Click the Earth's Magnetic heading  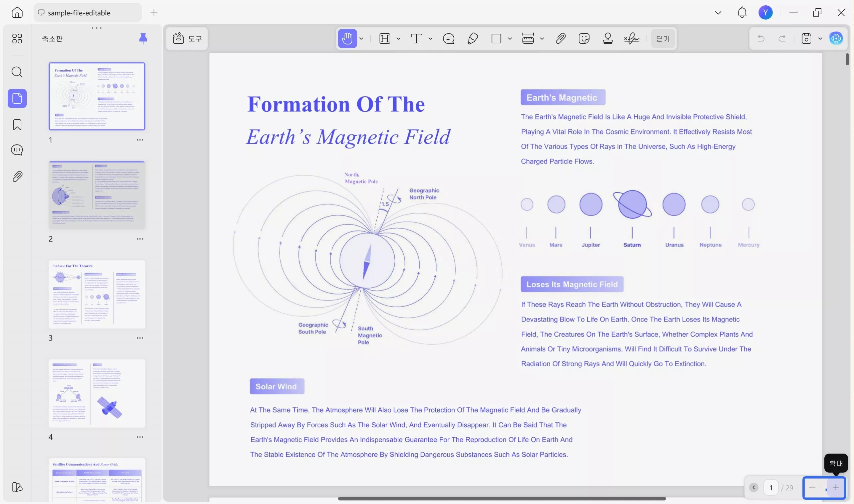563,97
